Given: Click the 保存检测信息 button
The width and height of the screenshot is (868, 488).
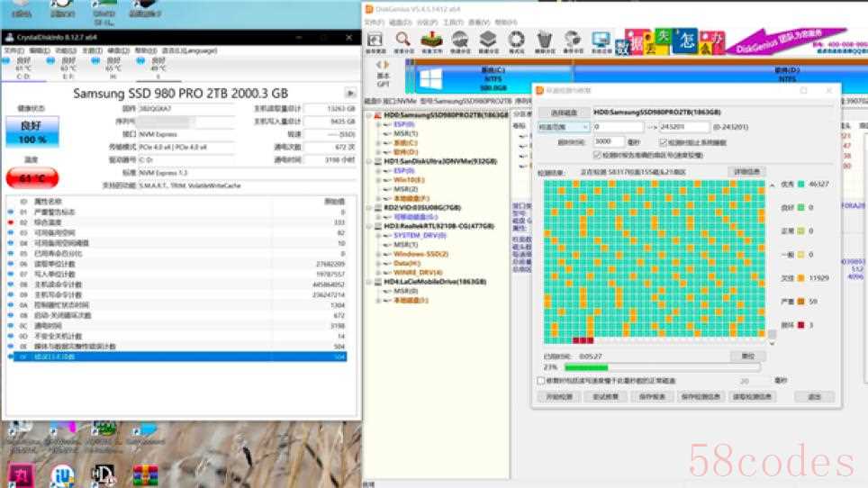Looking at the screenshot, I should click(x=701, y=397).
